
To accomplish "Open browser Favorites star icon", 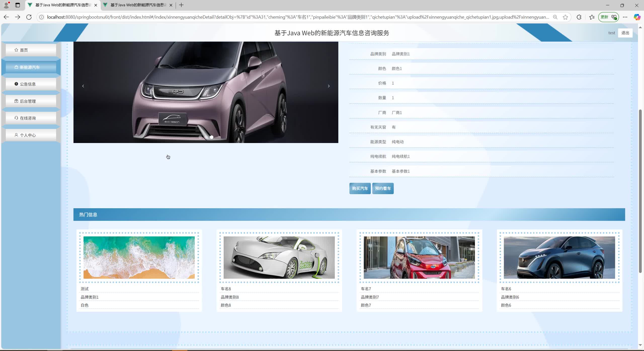I will tap(591, 17).
